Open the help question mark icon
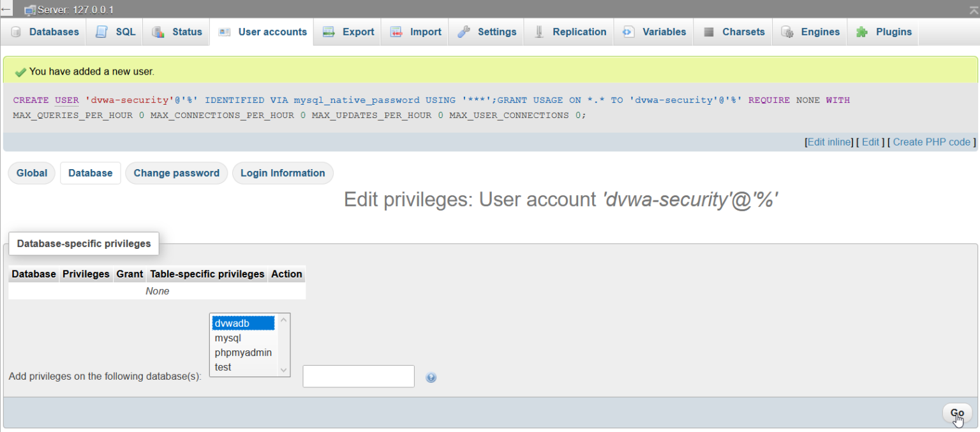The height and width of the screenshot is (432, 980). [x=431, y=377]
